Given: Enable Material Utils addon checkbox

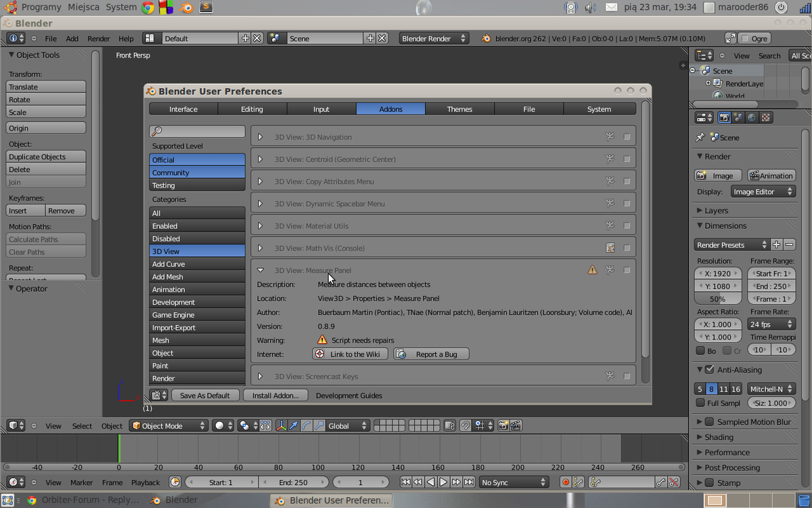Looking at the screenshot, I should [627, 226].
